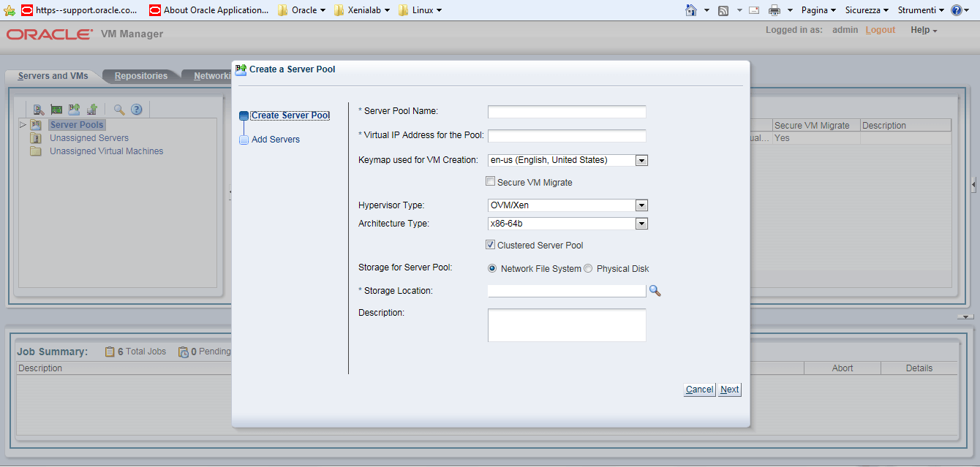Viewport: 980px width, 467px height.
Task: Open the Architecture Type dropdown
Action: tap(641, 224)
